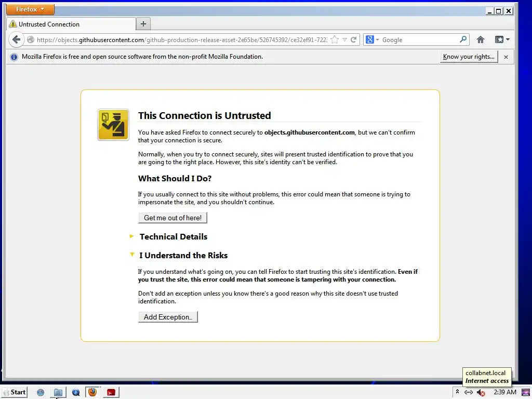Click the yellow security officer warning icon
Image resolution: width=532 pixels, height=399 pixels.
[113, 125]
